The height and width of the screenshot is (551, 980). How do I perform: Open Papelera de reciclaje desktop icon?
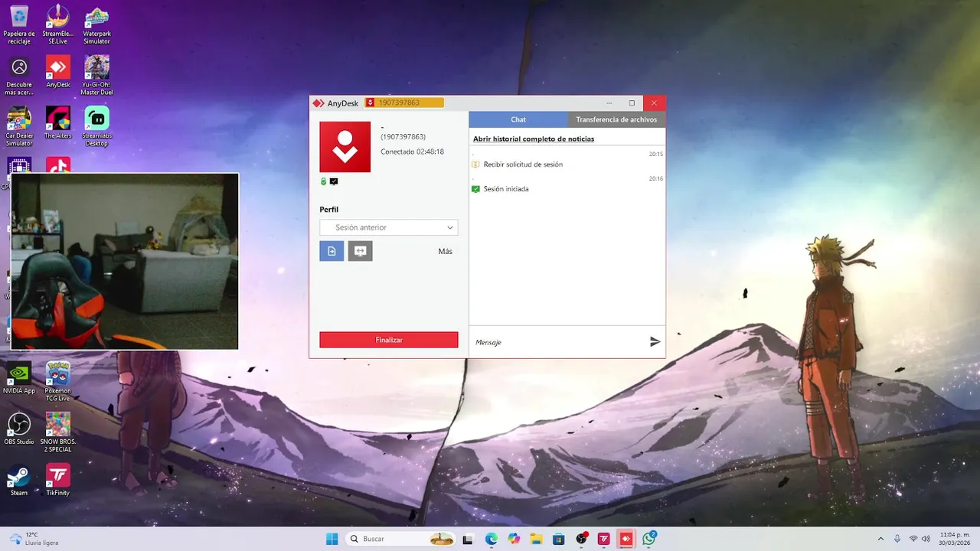coord(19,24)
